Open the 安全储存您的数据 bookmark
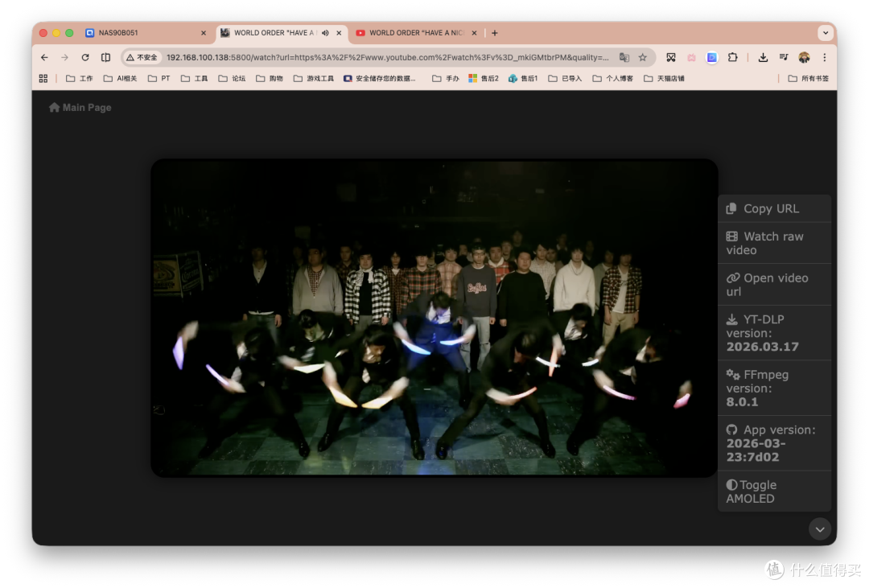This screenshot has height=588, width=869. (x=380, y=78)
